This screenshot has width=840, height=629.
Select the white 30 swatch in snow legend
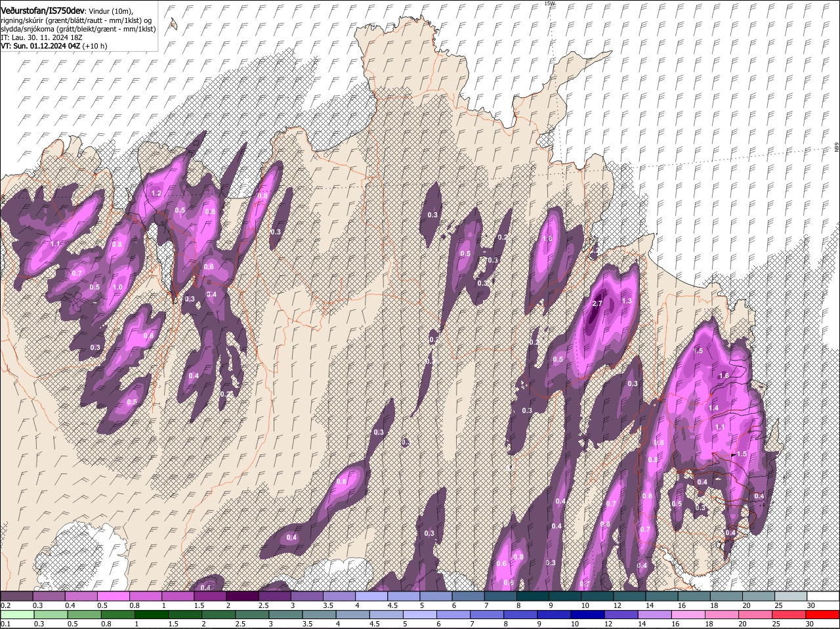pos(823,596)
